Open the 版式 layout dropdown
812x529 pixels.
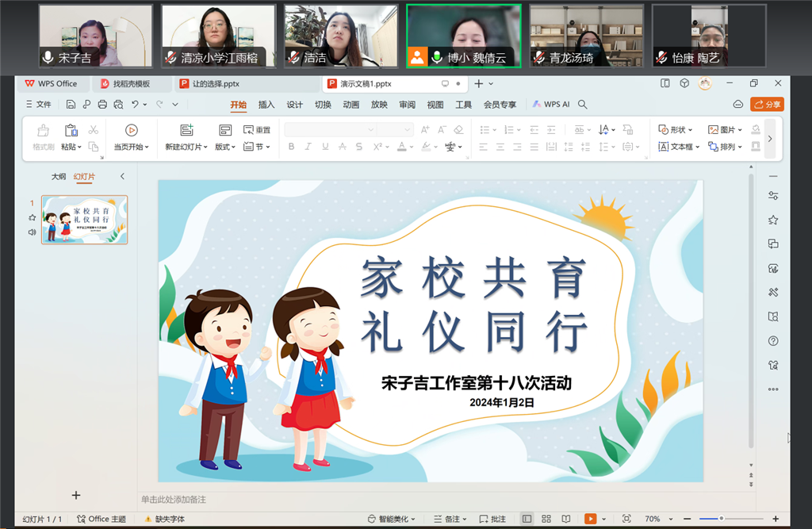point(225,147)
